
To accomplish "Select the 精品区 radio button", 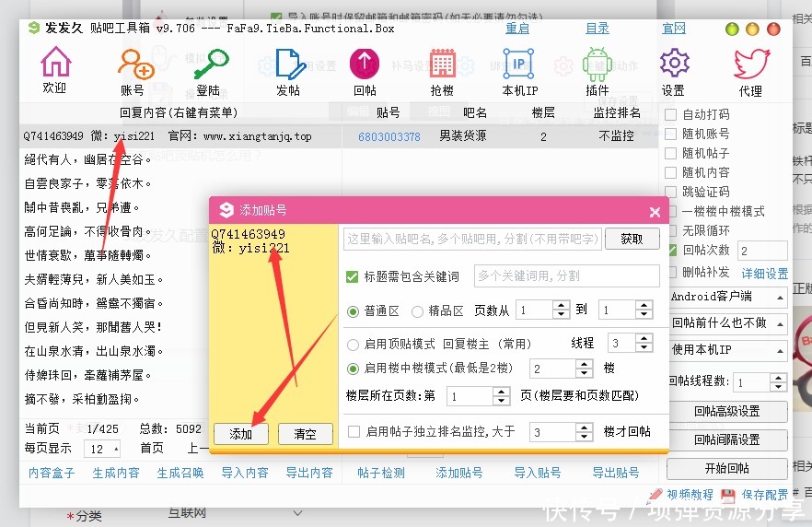I will 417,311.
